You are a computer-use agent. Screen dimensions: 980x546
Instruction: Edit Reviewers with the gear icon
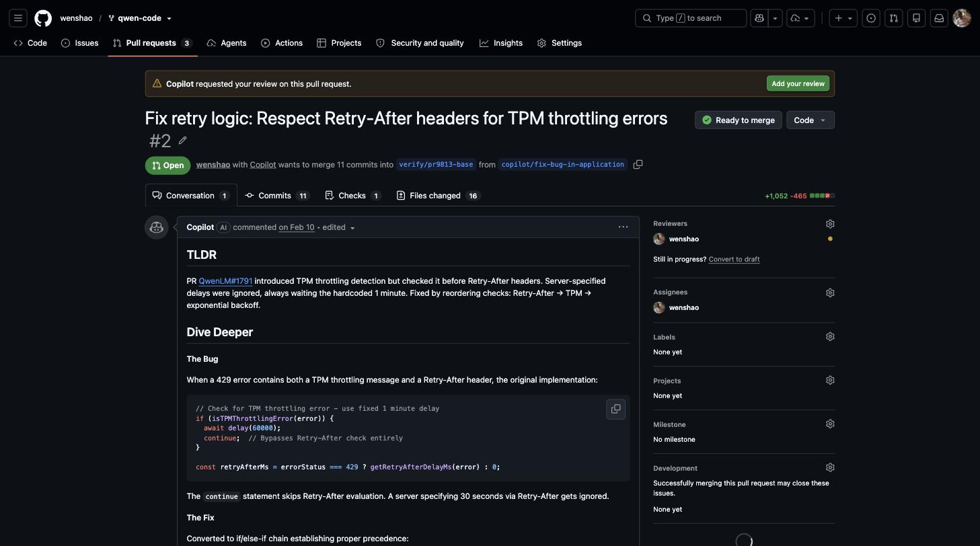[830, 224]
